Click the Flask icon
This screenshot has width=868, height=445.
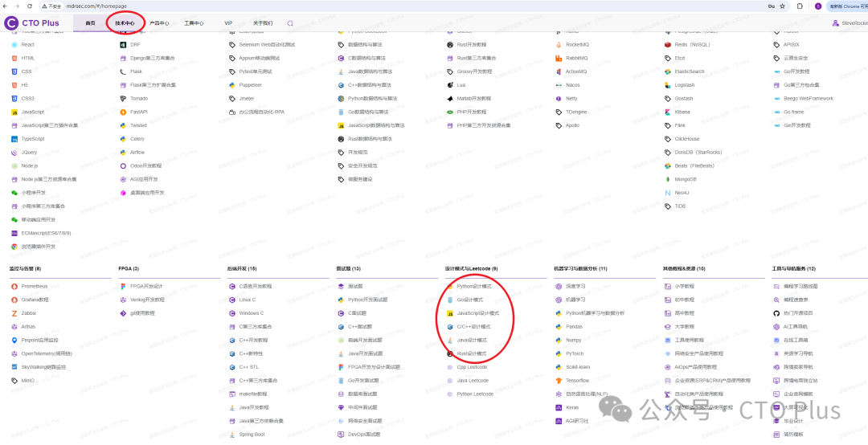click(124, 71)
